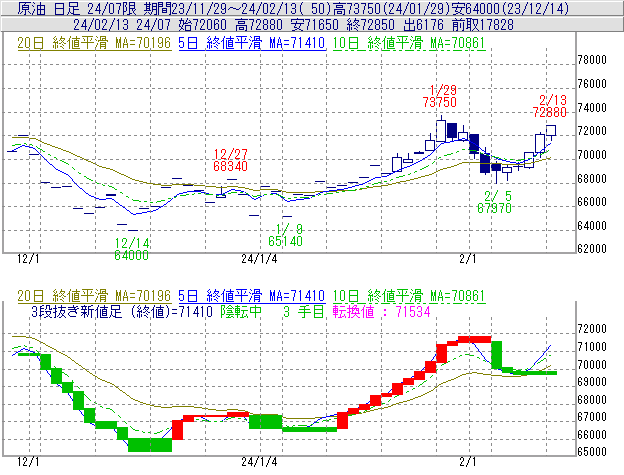
Task: Click the 安64000(23/12/14) text in title
Action: click(x=511, y=8)
